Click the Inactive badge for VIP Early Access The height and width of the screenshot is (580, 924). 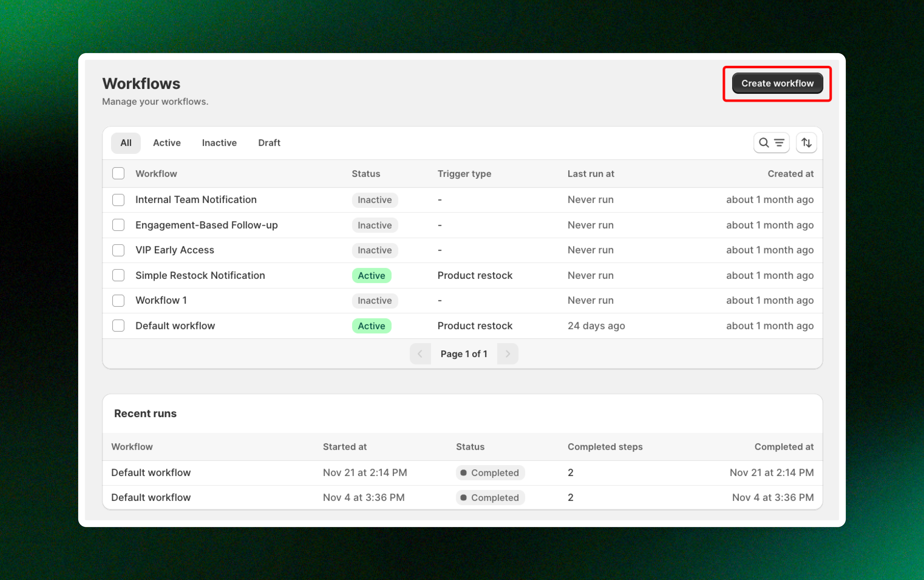375,250
